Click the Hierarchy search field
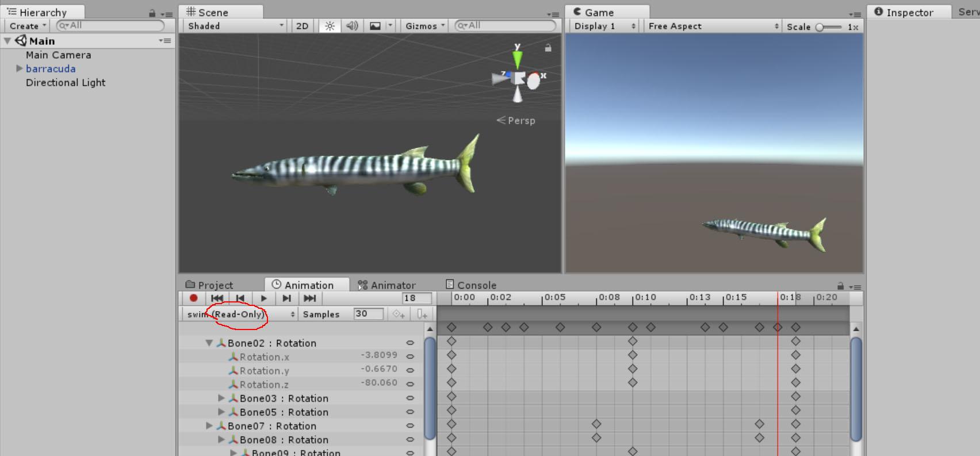 [x=110, y=25]
